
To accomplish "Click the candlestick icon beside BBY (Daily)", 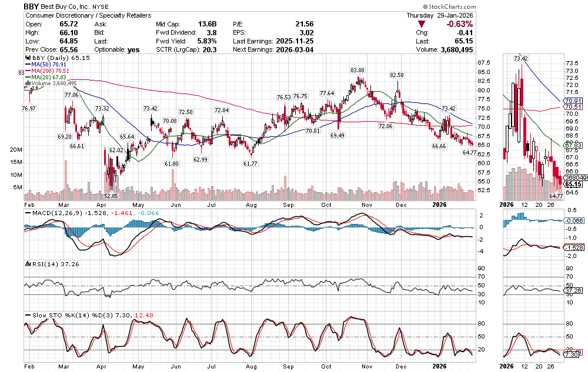I will tap(27, 58).
